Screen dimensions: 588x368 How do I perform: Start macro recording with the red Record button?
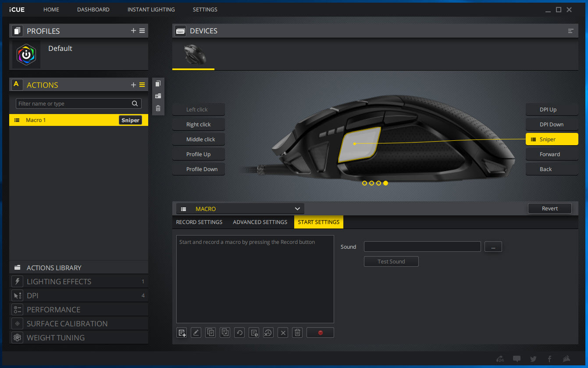point(320,332)
